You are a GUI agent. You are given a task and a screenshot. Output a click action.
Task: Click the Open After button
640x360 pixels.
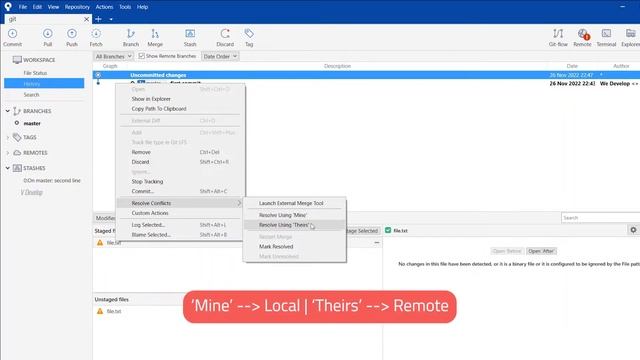541,251
